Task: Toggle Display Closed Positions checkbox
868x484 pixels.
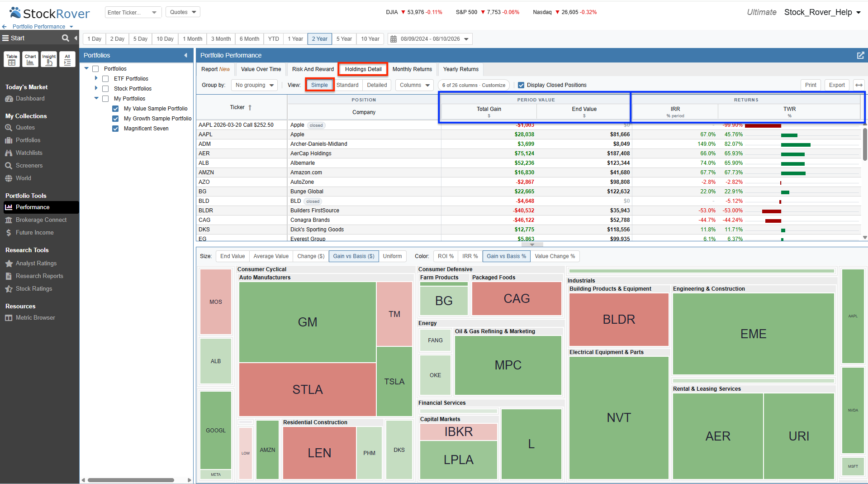Action: 521,85
